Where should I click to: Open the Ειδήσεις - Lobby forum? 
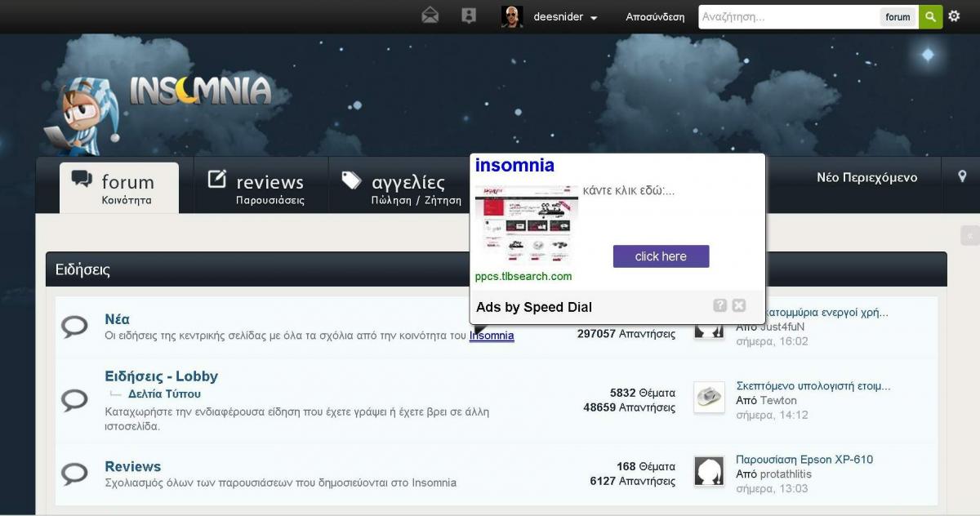pyautogui.click(x=161, y=376)
